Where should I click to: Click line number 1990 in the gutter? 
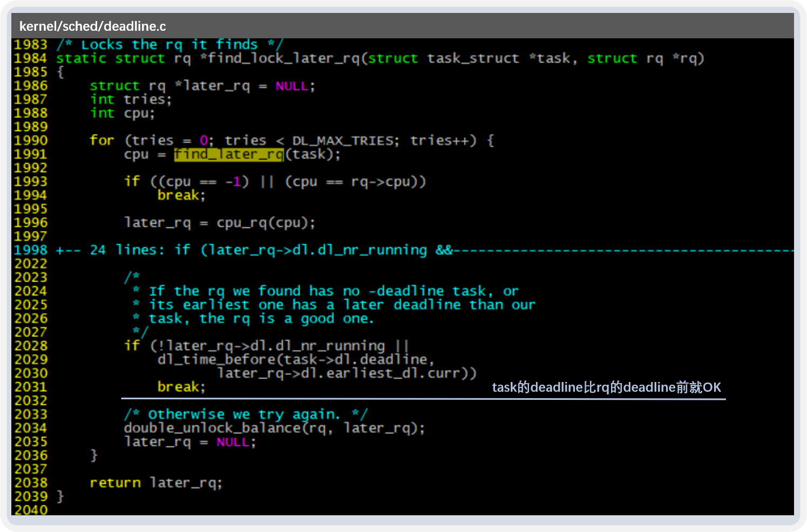tap(30, 140)
